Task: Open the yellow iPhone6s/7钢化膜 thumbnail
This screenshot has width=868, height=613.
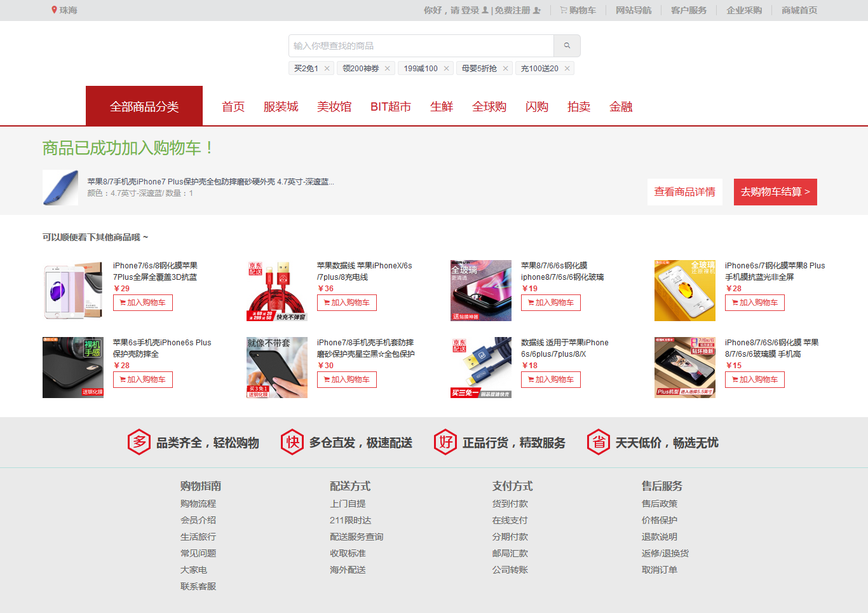Action: point(685,291)
